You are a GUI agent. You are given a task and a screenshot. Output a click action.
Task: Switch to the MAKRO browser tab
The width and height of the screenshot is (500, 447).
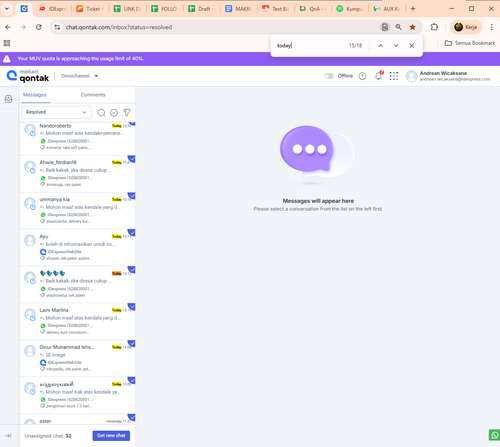pos(239,9)
